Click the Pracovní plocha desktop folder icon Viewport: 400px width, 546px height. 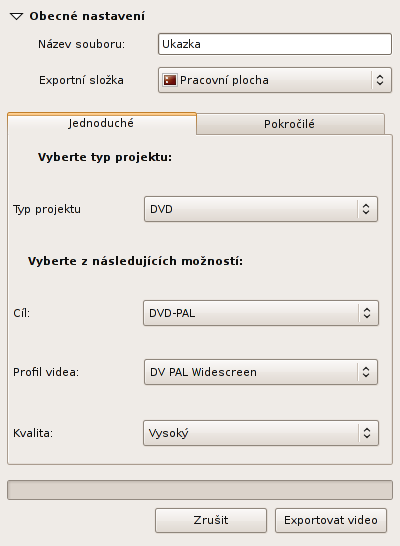pyautogui.click(x=170, y=80)
